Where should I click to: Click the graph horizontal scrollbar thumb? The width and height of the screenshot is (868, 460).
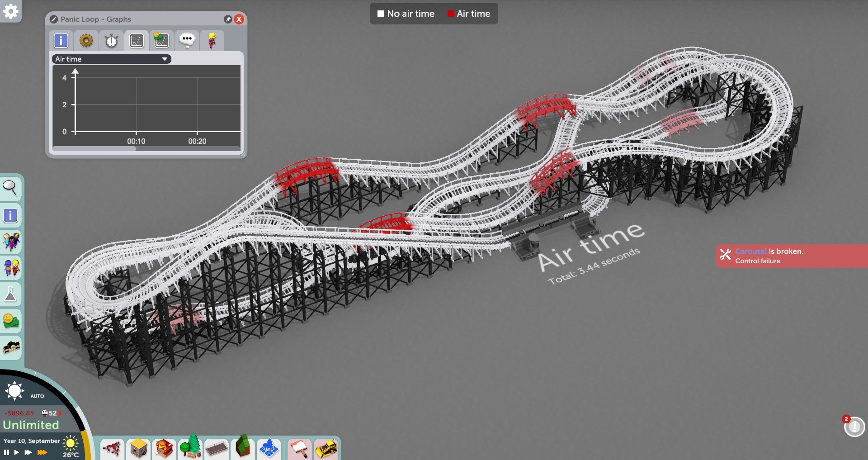pyautogui.click(x=94, y=148)
